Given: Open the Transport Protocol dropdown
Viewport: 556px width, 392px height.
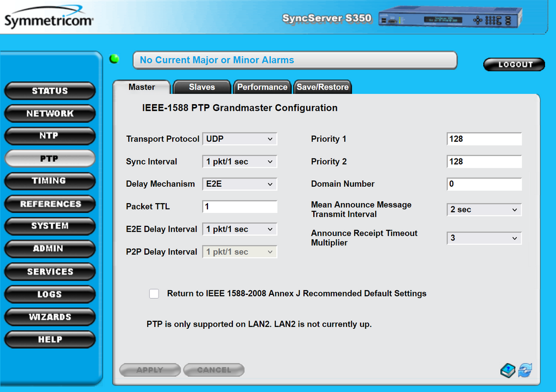Looking at the screenshot, I should coord(239,139).
